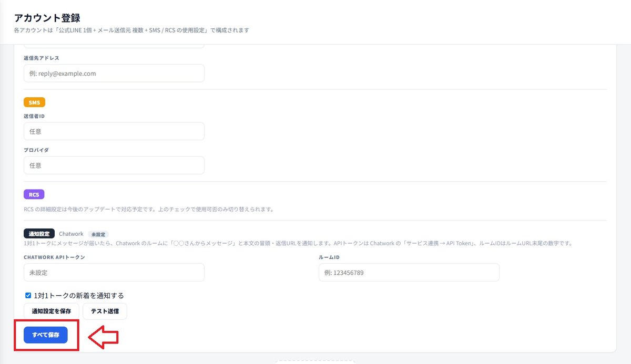Save everything with すべて保存 button
Viewport: 631px width, 364px height.
point(46,335)
